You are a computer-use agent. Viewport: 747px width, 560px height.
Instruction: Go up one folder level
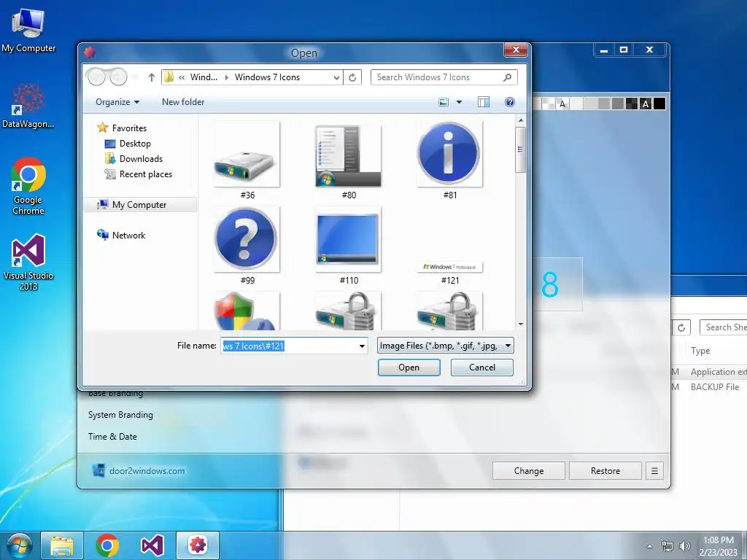[x=152, y=77]
